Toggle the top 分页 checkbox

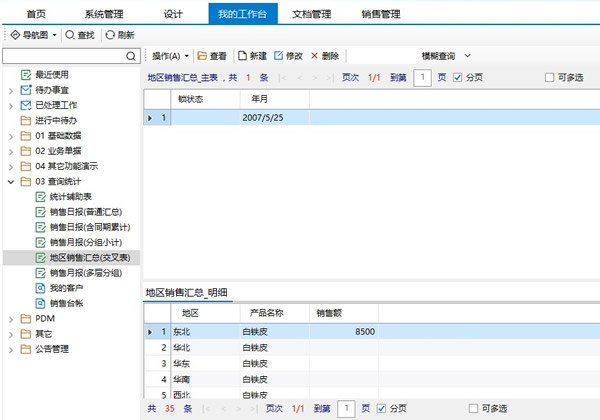click(x=458, y=77)
